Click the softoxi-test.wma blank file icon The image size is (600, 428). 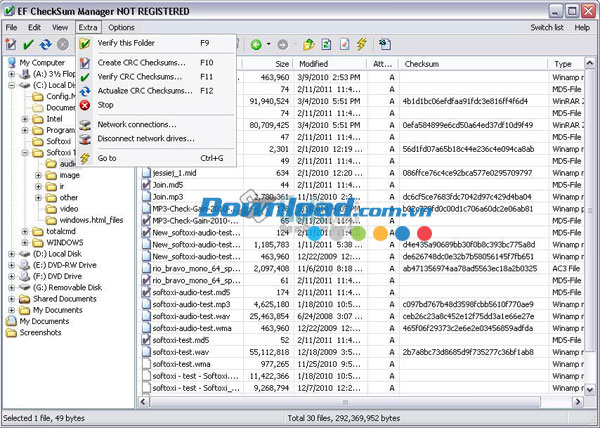146,364
